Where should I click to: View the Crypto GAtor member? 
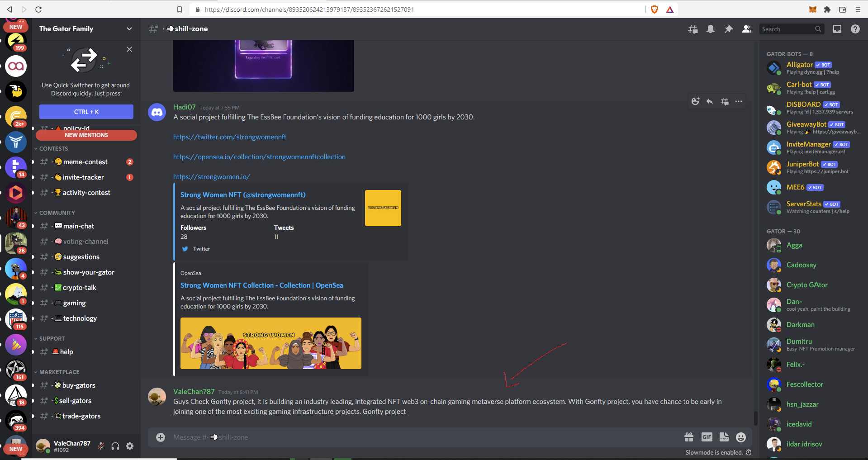click(813, 285)
